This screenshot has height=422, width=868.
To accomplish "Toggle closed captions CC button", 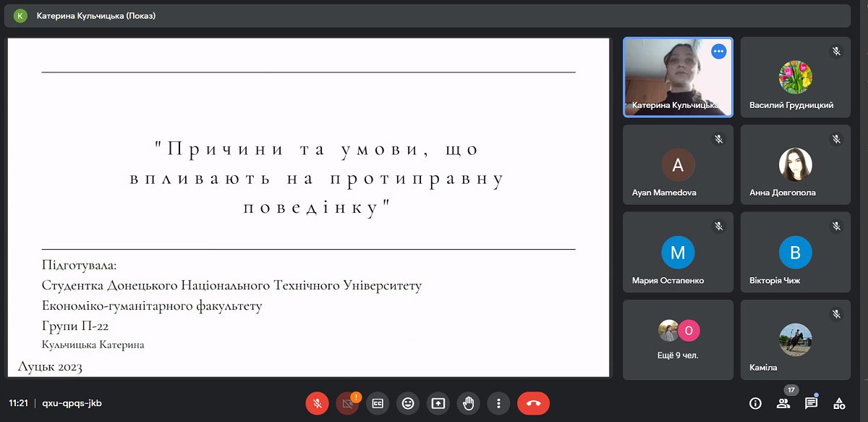I will [x=378, y=403].
